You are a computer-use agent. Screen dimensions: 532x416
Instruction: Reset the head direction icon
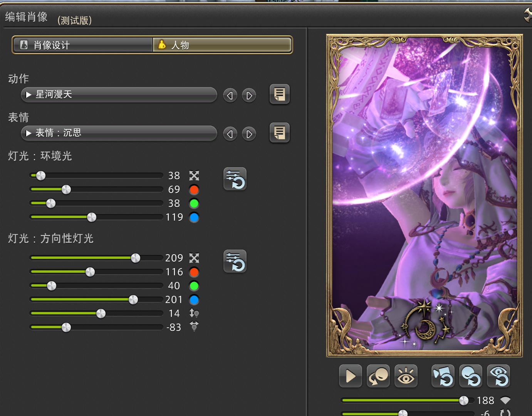tap(471, 376)
